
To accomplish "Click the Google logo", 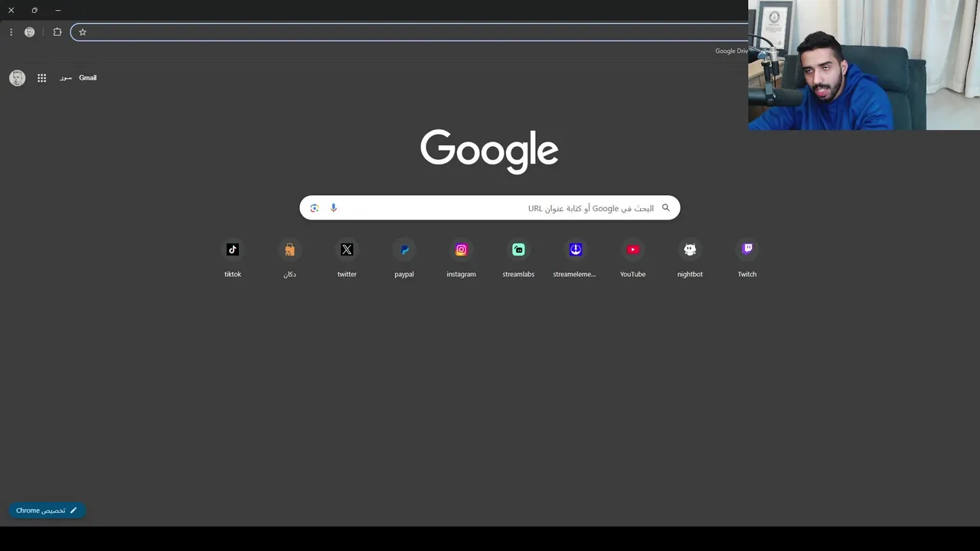I will pos(489,151).
